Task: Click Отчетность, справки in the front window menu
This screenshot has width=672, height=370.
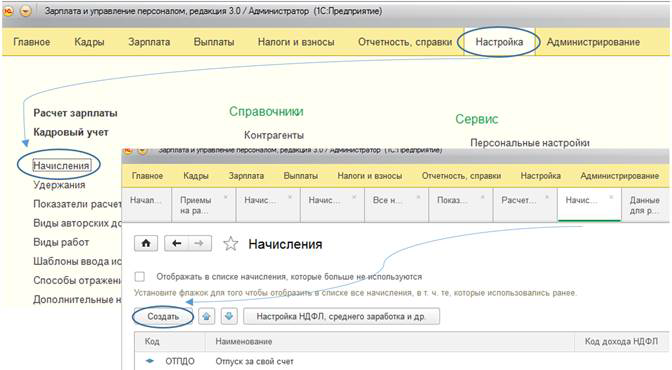Action: 462,176
